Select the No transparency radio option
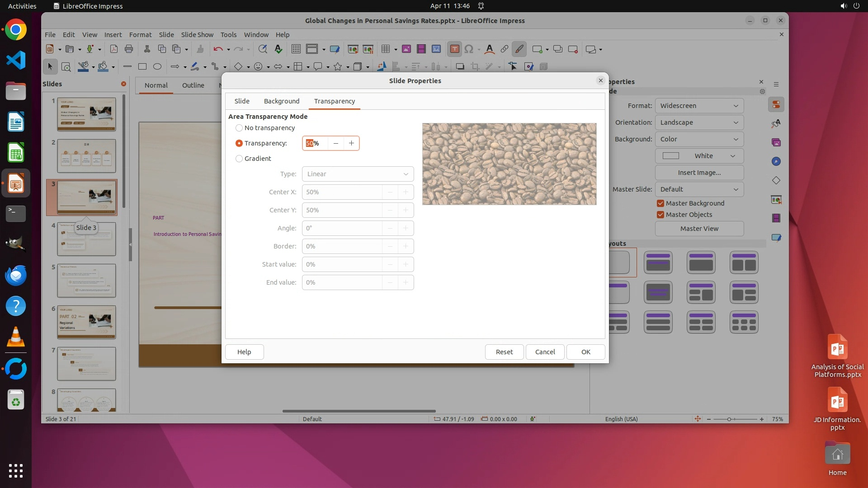Viewport: 868px width, 488px height. (x=239, y=128)
